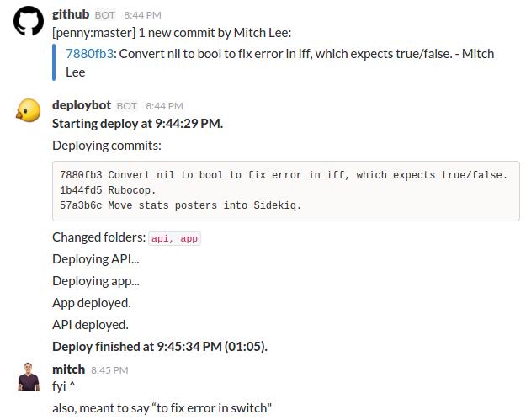The height and width of the screenshot is (420, 531).
Task: Open the 7880fb3 commit link
Action: point(90,54)
